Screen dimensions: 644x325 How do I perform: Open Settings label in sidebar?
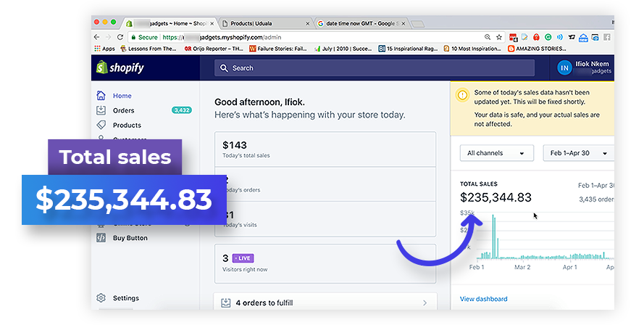coord(126,298)
